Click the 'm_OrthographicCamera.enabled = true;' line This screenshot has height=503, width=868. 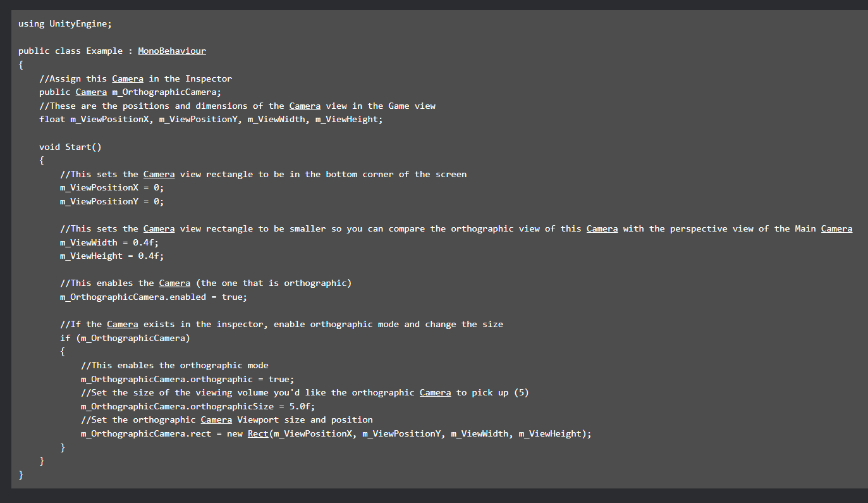(154, 297)
